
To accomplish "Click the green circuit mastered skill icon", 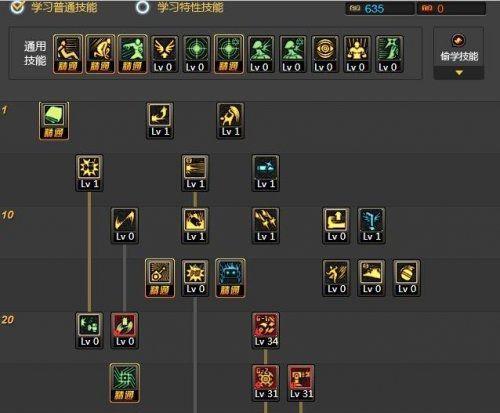I will [124, 383].
